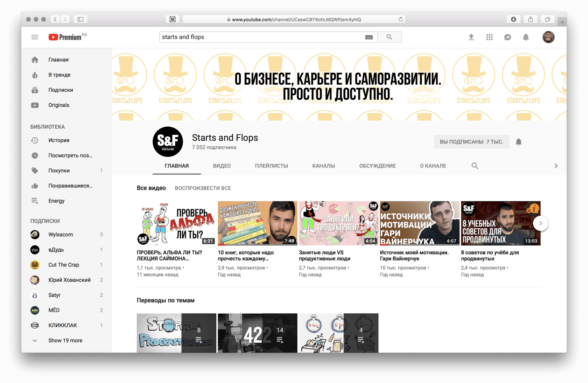Viewport: 588px width, 383px height.
Task: Open Safari share button
Action: 531,19
